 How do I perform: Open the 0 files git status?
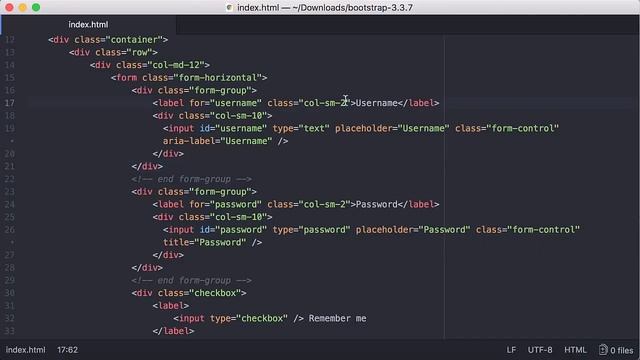point(616,350)
